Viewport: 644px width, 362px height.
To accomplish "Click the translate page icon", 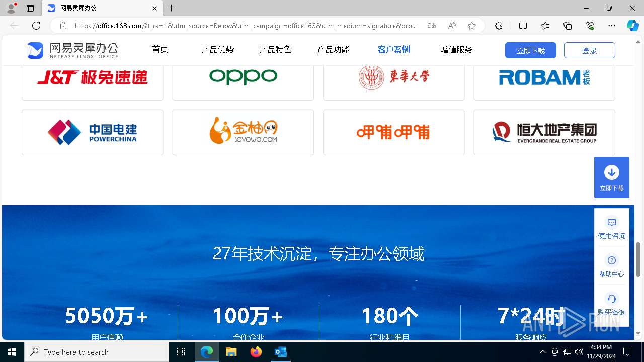I will point(432,26).
